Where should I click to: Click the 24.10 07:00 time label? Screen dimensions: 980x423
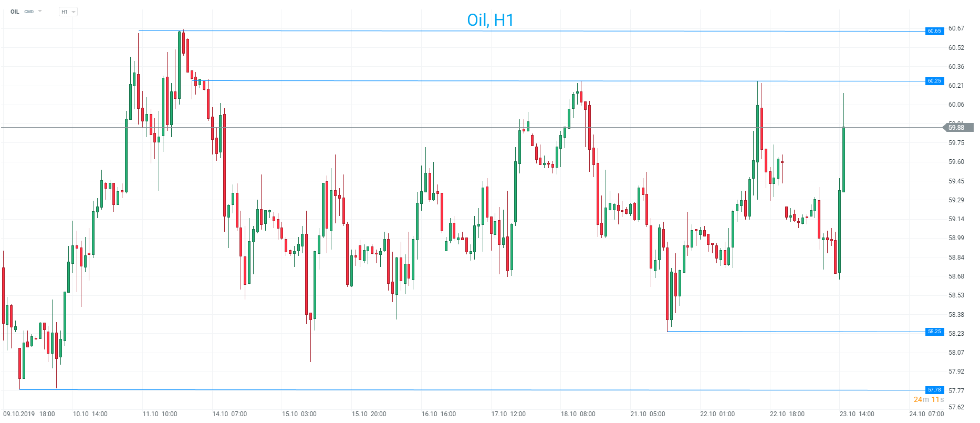pos(926,414)
